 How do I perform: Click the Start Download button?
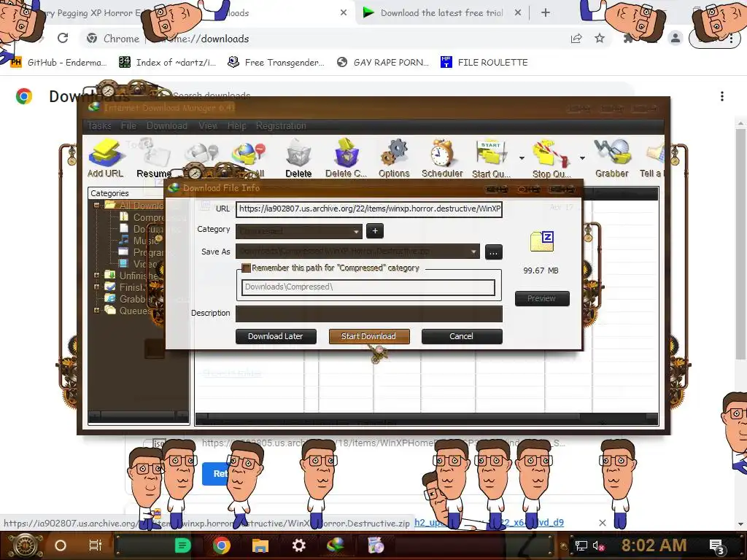(368, 336)
